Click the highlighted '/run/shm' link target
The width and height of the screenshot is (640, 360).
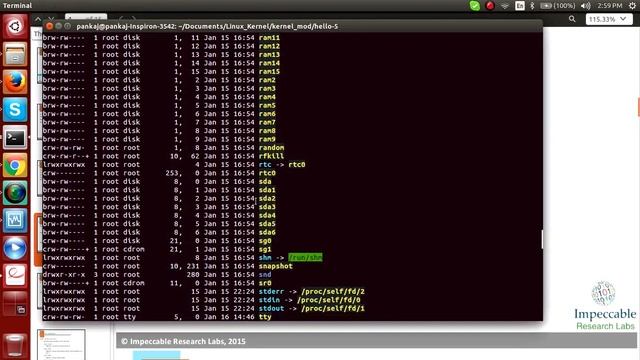coord(305,258)
